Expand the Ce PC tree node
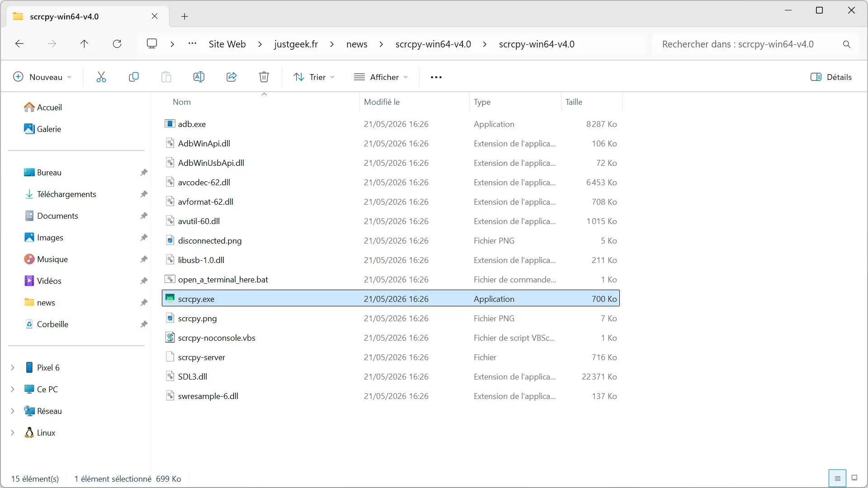 (x=13, y=389)
